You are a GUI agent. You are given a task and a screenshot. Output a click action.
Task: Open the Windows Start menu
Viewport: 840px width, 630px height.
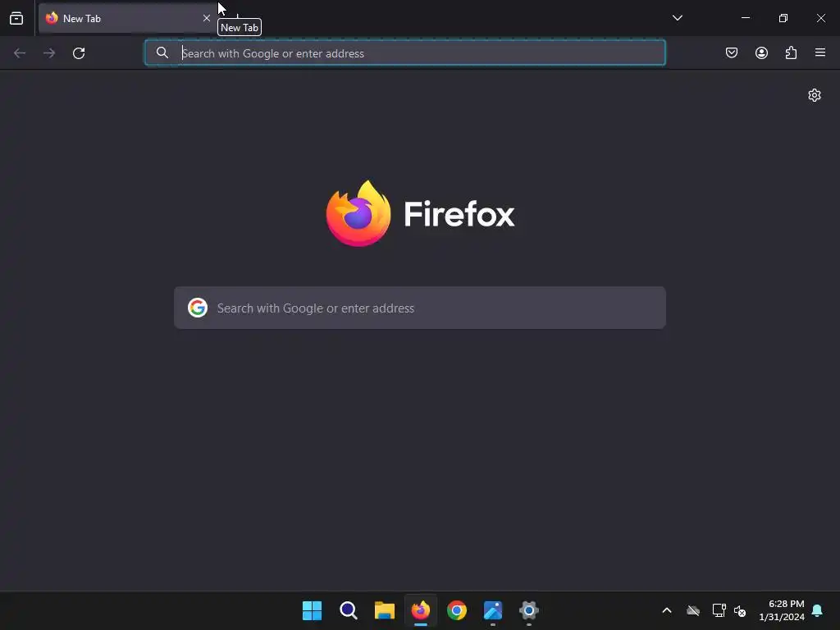coord(312,610)
